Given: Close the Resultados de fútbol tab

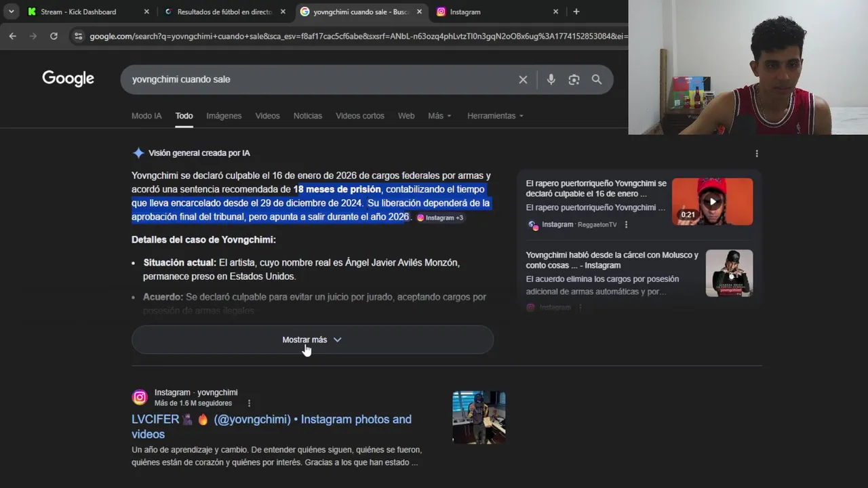Looking at the screenshot, I should click(283, 12).
